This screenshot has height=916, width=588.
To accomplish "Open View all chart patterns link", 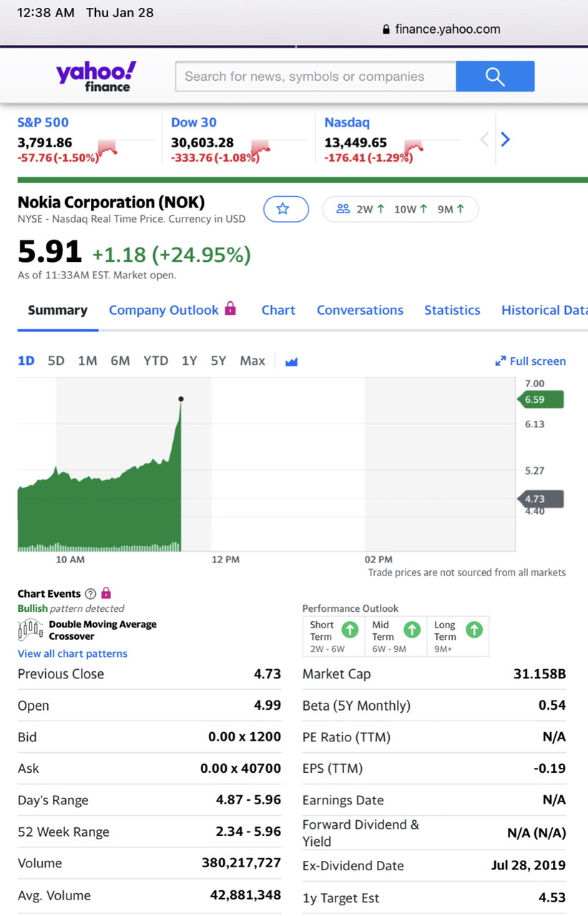I will (72, 653).
